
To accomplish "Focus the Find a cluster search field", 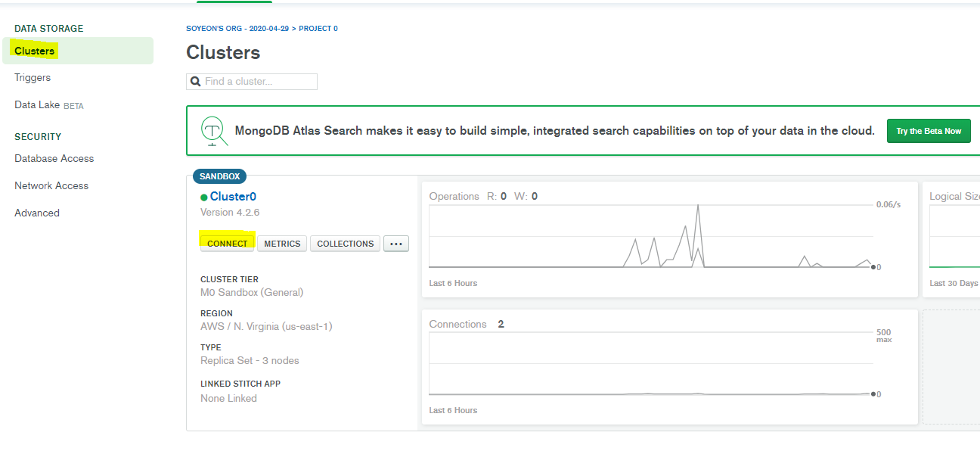I will [252, 82].
